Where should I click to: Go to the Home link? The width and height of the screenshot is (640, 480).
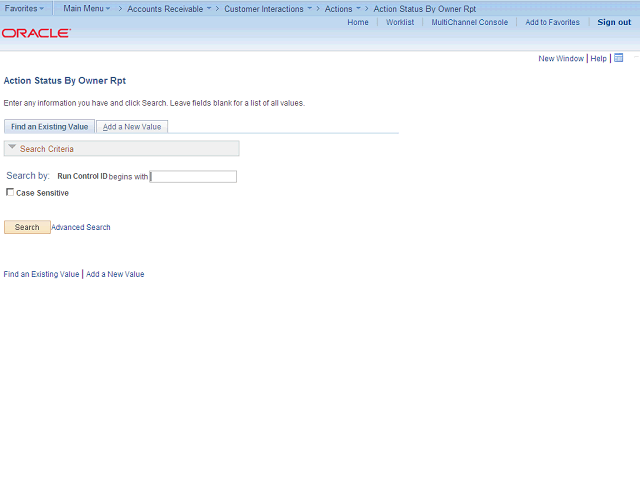click(358, 22)
